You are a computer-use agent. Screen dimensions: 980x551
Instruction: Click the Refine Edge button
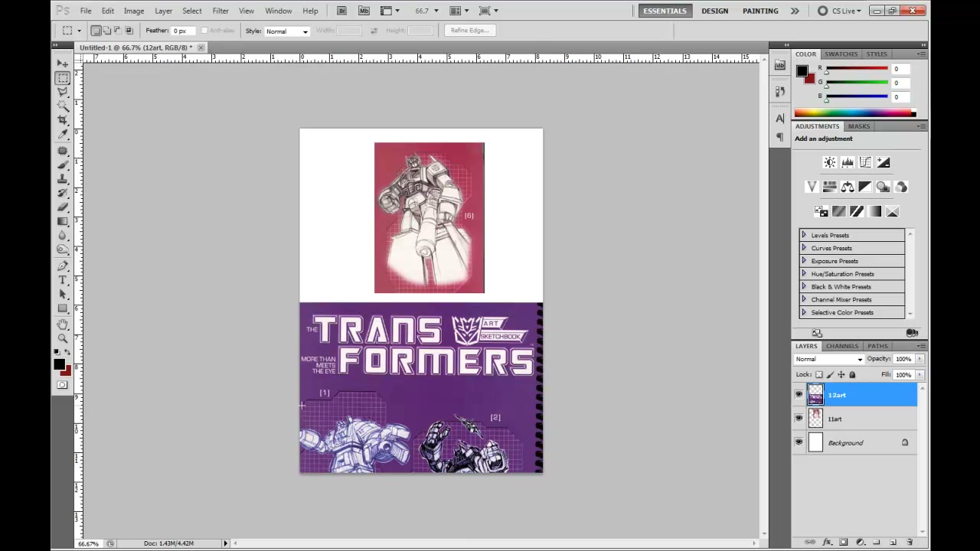[469, 31]
